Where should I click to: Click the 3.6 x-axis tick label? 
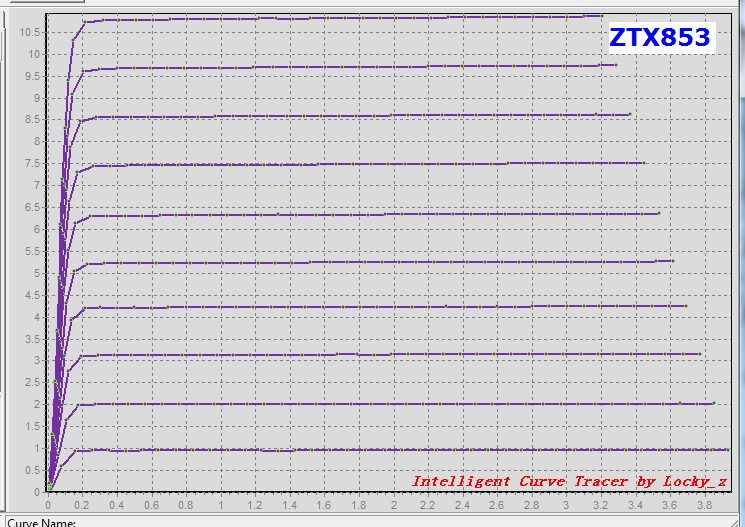pyautogui.click(x=670, y=505)
